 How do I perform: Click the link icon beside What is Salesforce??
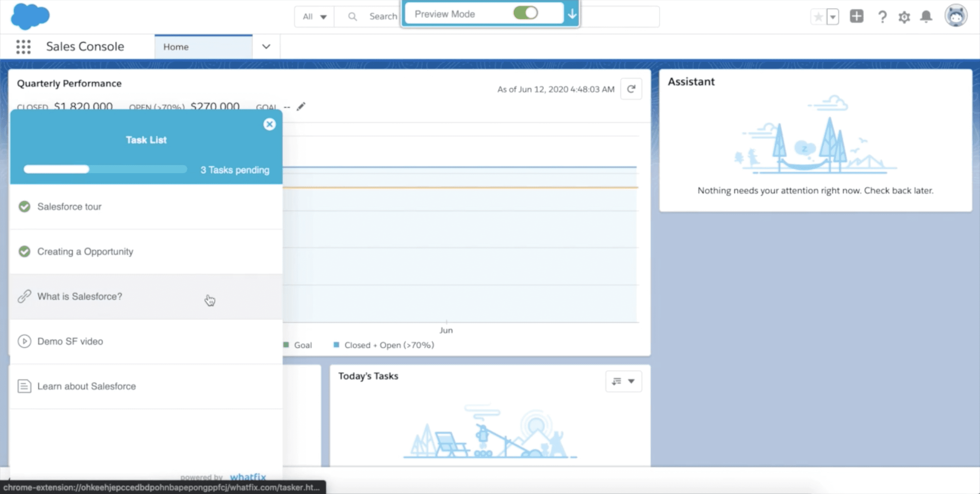[24, 296]
